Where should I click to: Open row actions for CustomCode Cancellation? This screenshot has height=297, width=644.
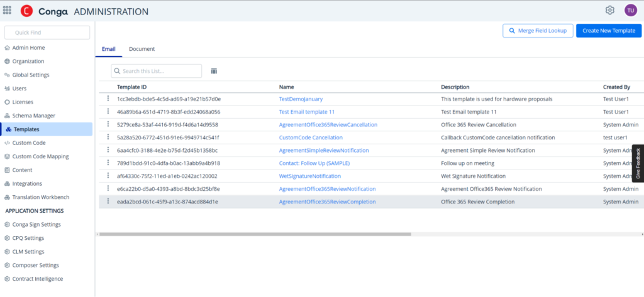(108, 137)
